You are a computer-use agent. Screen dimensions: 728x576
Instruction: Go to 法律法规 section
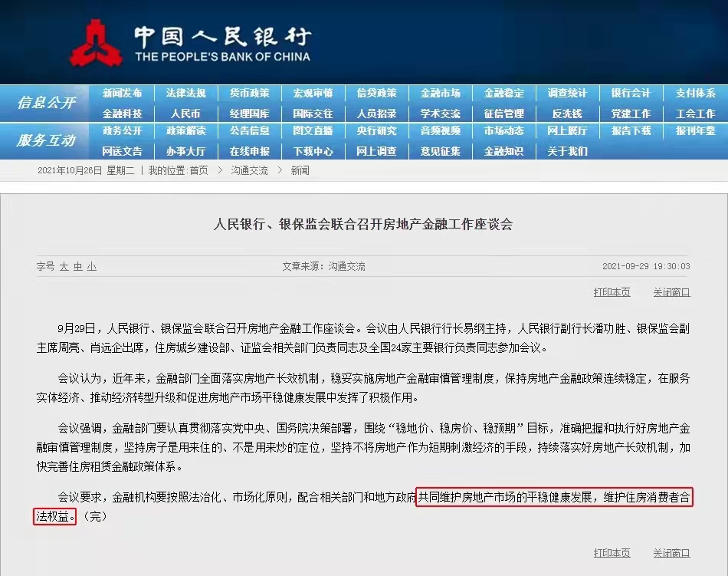point(185,93)
